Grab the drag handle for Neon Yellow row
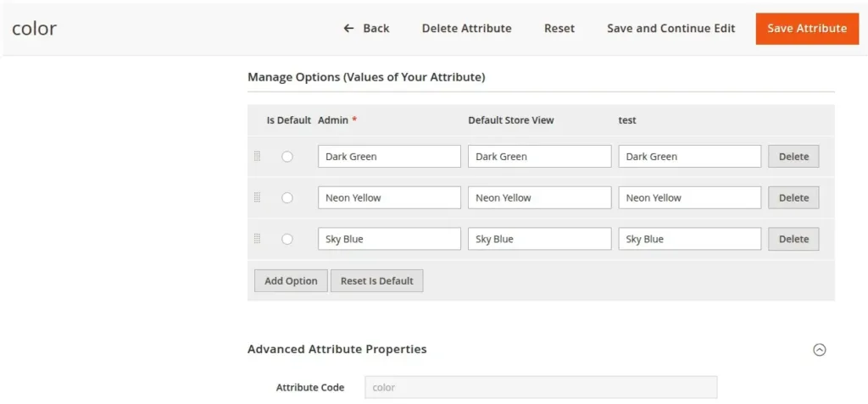Image resolution: width=868 pixels, height=404 pixels. (x=257, y=197)
